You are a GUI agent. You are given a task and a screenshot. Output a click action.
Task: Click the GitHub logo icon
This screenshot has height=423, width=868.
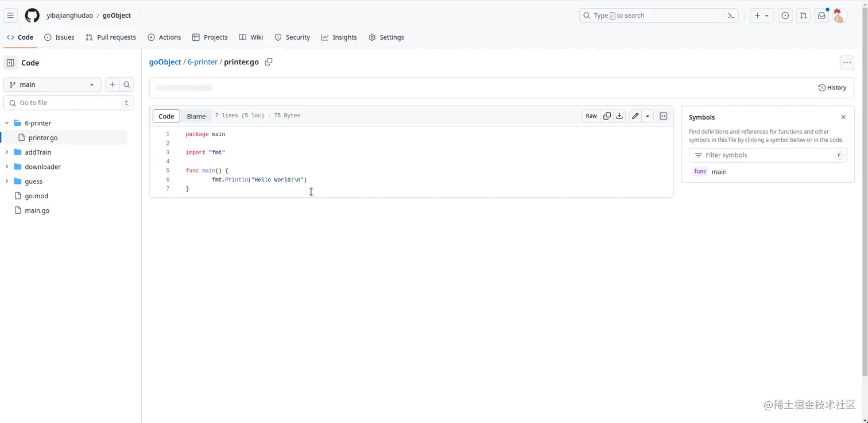[32, 16]
